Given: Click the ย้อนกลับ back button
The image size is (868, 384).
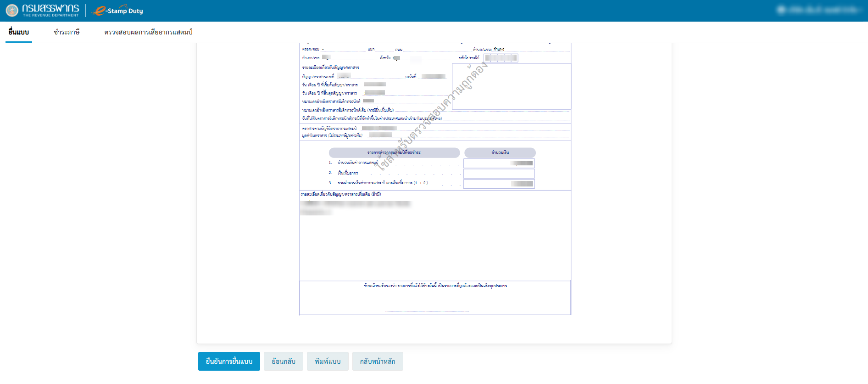Looking at the screenshot, I should pyautogui.click(x=283, y=361).
